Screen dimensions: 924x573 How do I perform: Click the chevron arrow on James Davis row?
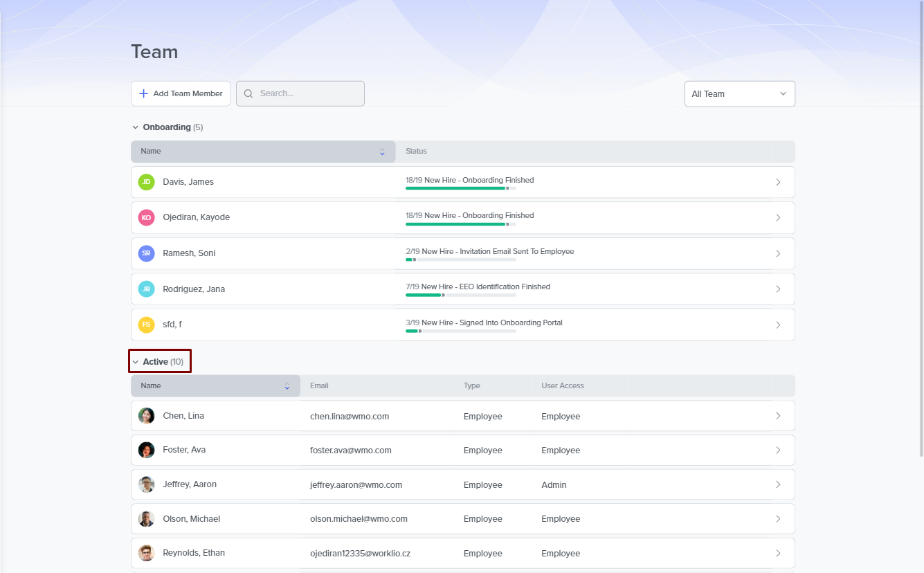(778, 182)
